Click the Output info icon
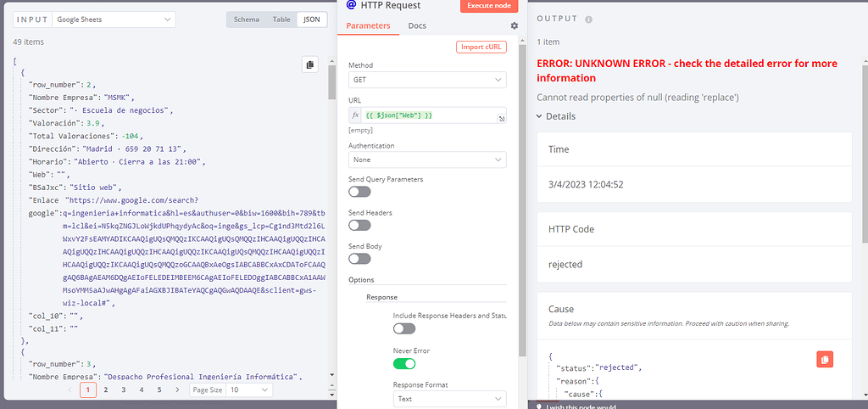This screenshot has height=409, width=868. 588,19
